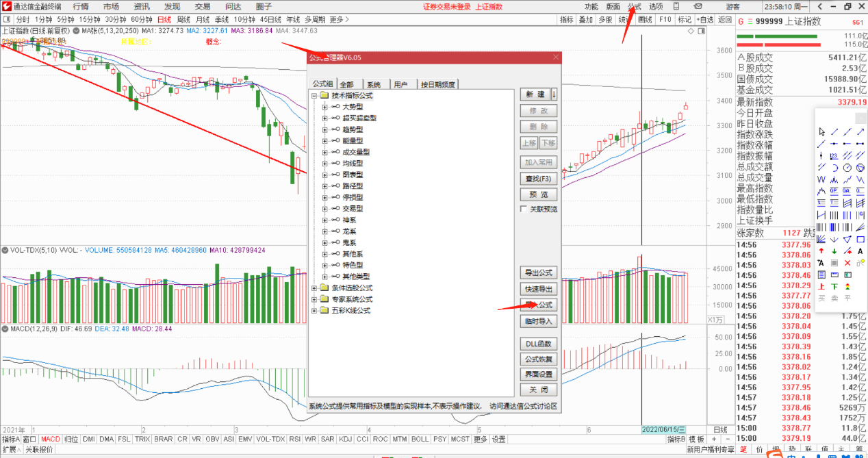Open the 公式 menu

(635, 6)
